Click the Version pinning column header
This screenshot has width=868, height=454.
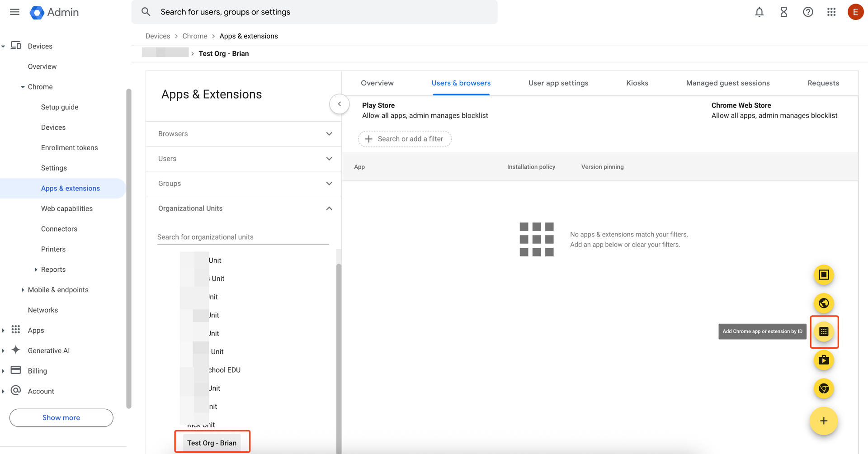pyautogui.click(x=602, y=167)
